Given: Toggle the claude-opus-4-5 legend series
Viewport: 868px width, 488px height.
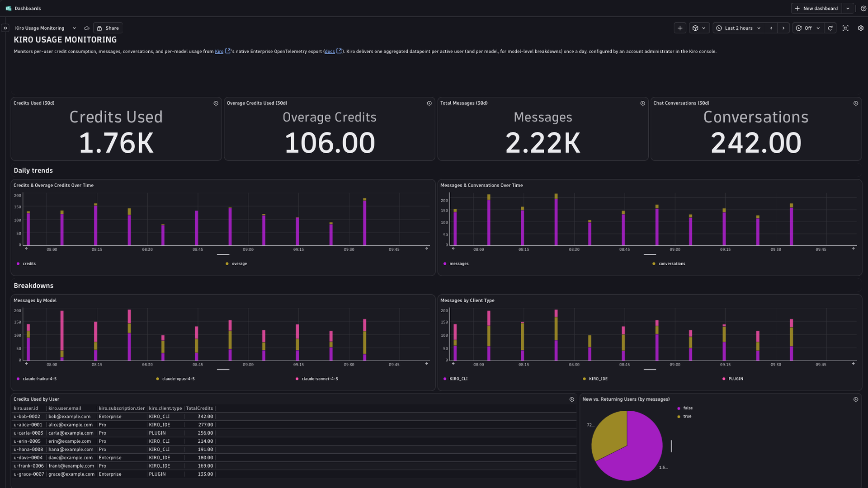Looking at the screenshot, I should tap(175, 379).
